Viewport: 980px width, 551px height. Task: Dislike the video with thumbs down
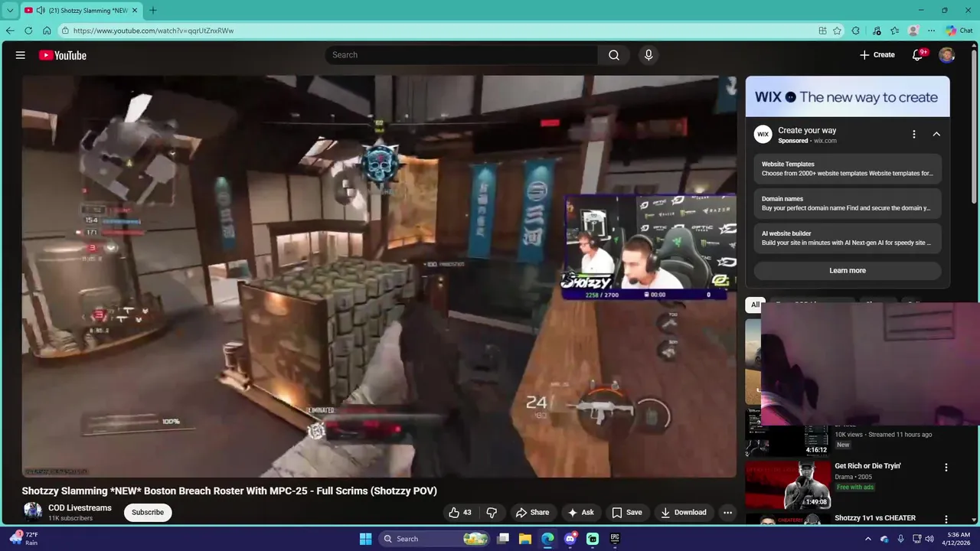(492, 513)
